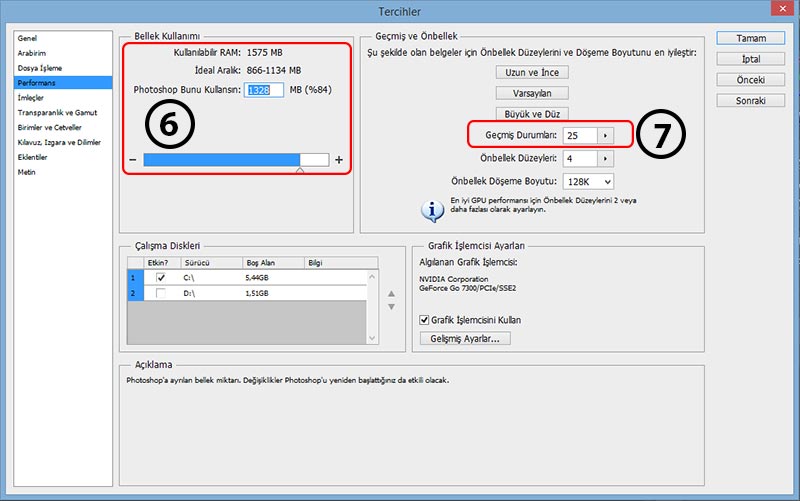Click the 1575 MB available RAM value
800x501 pixels.
pos(264,53)
